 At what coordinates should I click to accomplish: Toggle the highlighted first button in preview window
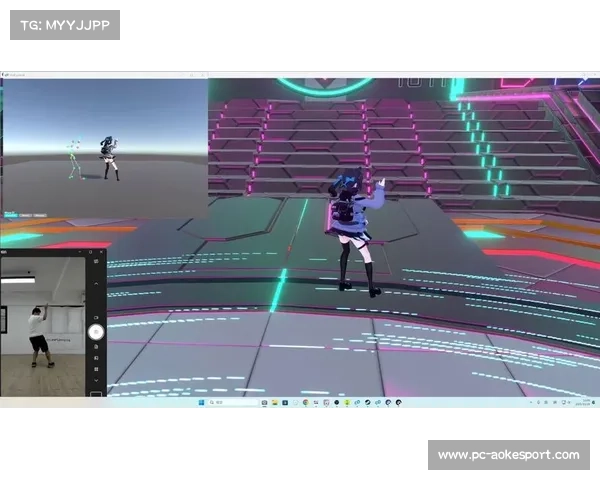point(10,214)
